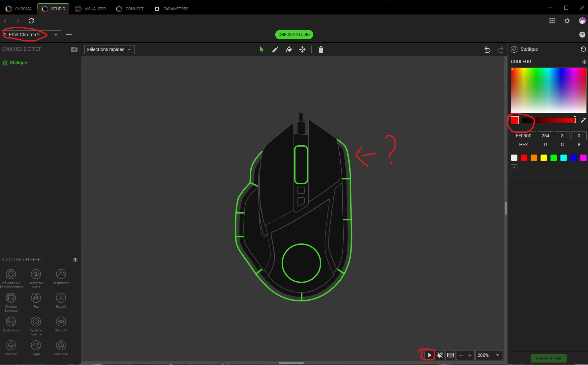The height and width of the screenshot is (365, 588).
Task: Click the current red color preview
Action: point(515,120)
